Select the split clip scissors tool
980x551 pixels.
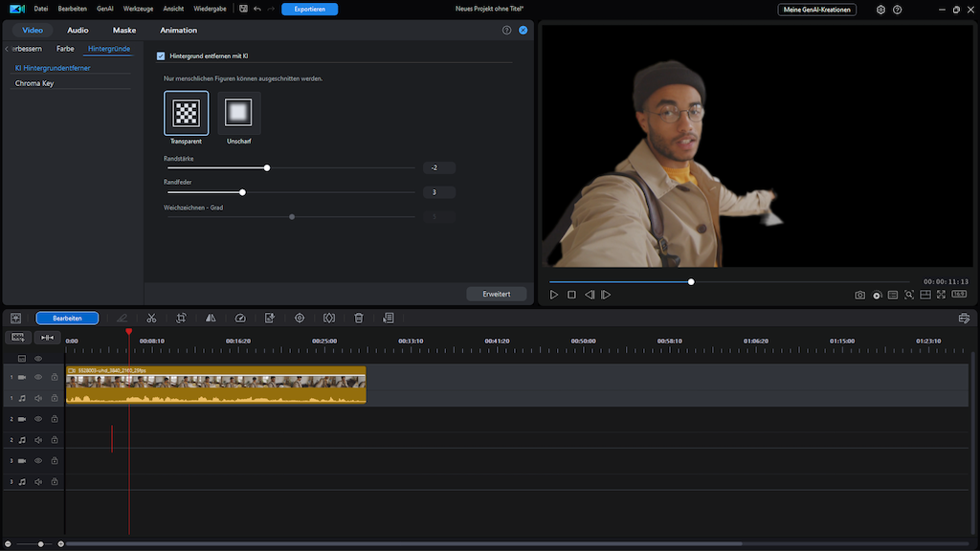(x=151, y=318)
